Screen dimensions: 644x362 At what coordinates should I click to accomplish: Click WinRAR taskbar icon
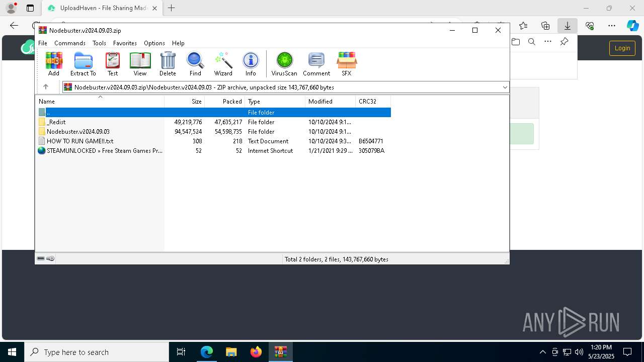281,352
